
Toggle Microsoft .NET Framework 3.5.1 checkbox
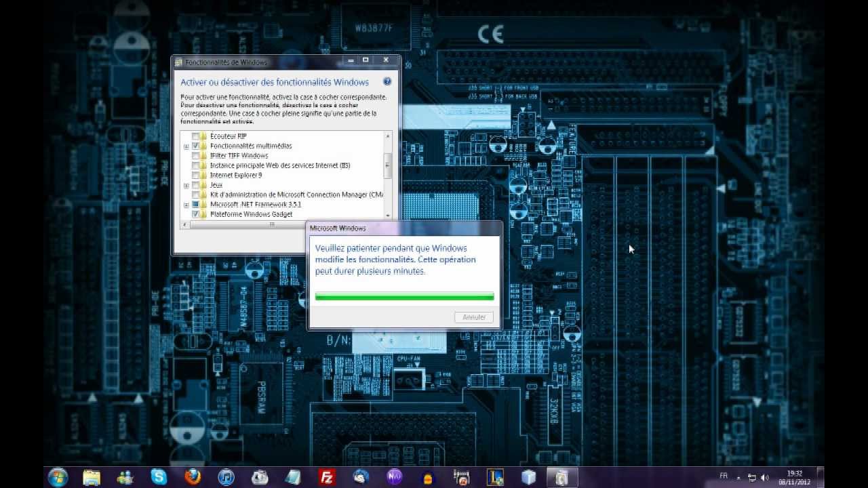195,204
